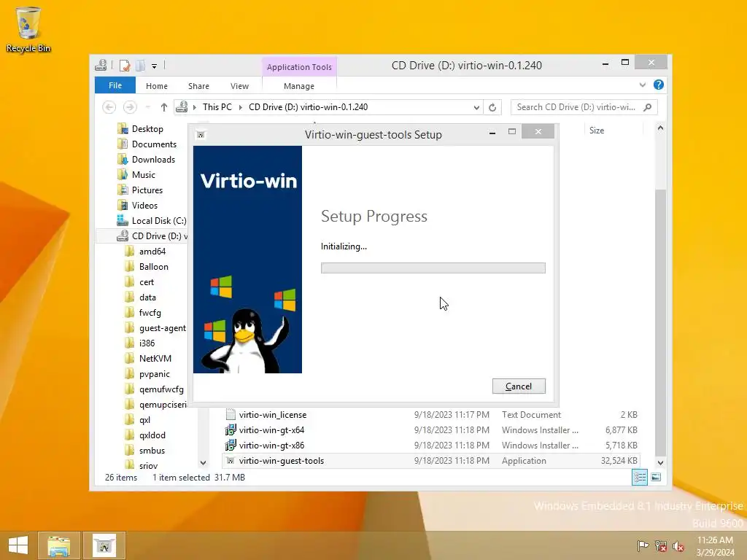
Task: Expand the ribbon with chevron arrow
Action: pyautogui.click(x=643, y=85)
